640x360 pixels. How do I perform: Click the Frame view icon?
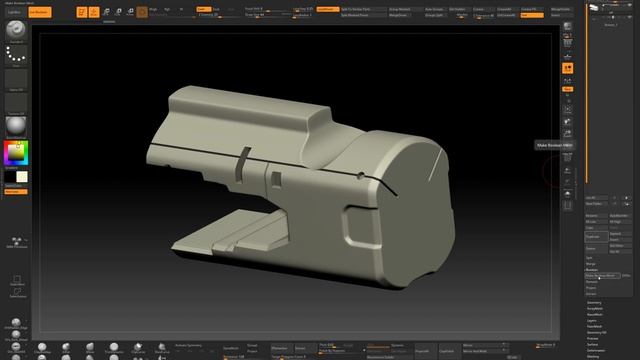click(567, 109)
